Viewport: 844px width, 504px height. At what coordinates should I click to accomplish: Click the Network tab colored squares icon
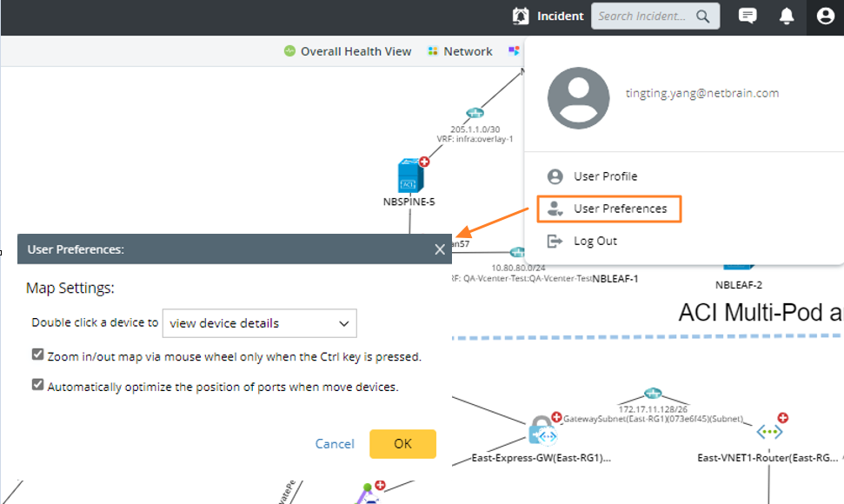tap(433, 51)
